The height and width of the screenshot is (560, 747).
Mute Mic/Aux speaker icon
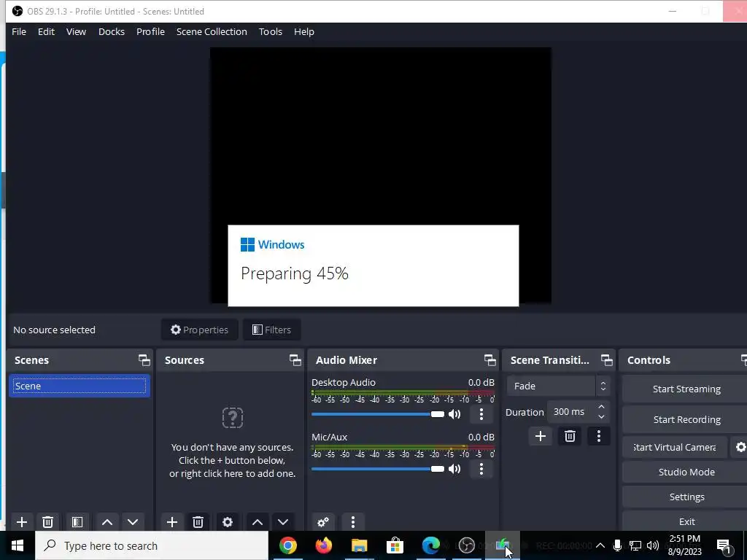455,469
